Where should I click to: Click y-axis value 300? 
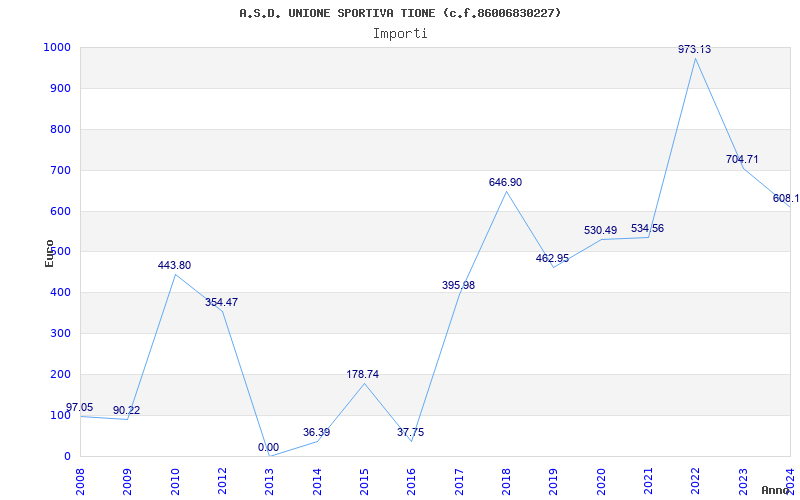tap(61, 333)
